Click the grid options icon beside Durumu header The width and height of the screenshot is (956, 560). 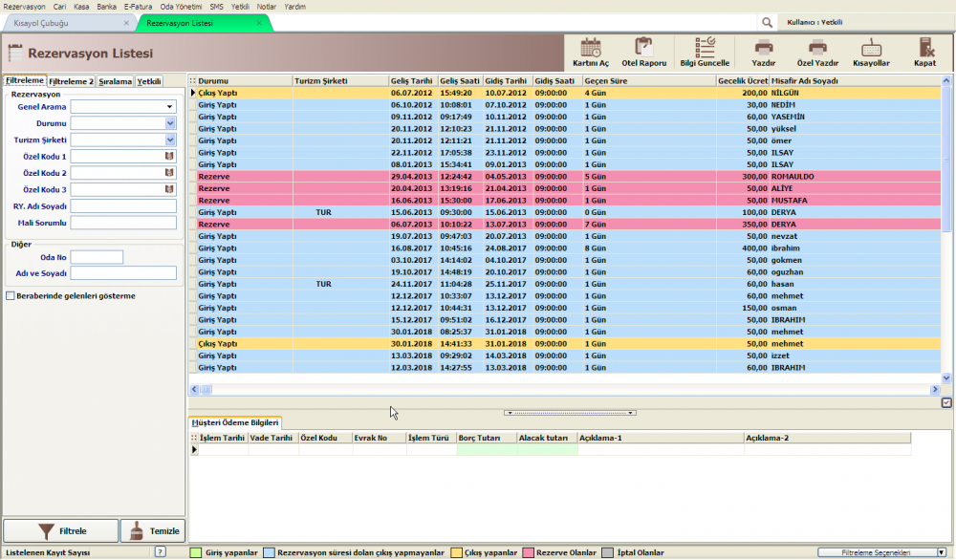(193, 80)
